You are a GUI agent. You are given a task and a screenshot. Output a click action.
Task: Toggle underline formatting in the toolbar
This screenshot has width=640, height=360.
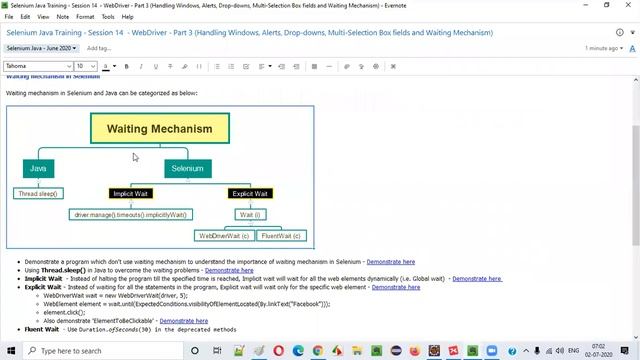coord(156,66)
